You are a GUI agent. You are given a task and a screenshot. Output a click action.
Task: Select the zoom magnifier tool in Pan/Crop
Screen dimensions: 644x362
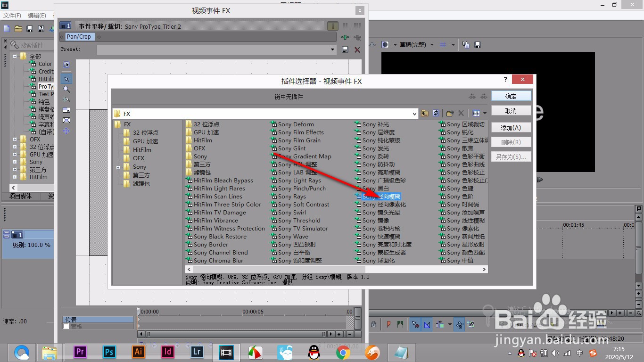pyautogui.click(x=66, y=89)
